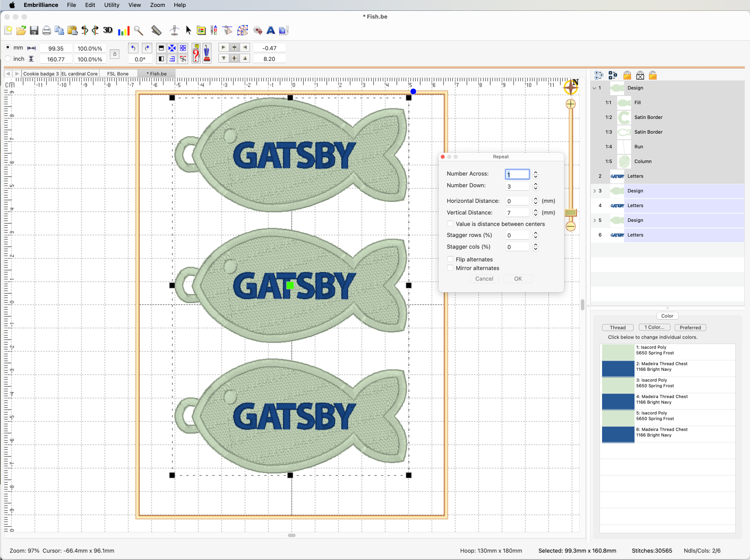Viewport: 750px width, 560px height.
Task: Enable 'Value is distance between centers'
Action: tap(450, 224)
